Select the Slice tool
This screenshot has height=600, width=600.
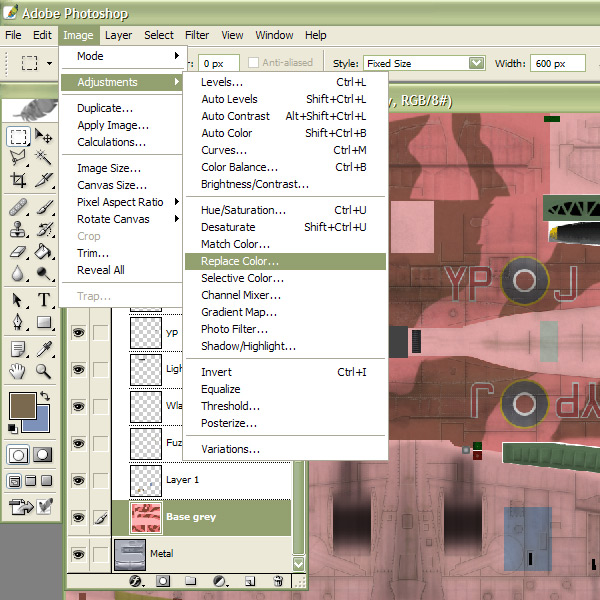click(43, 179)
